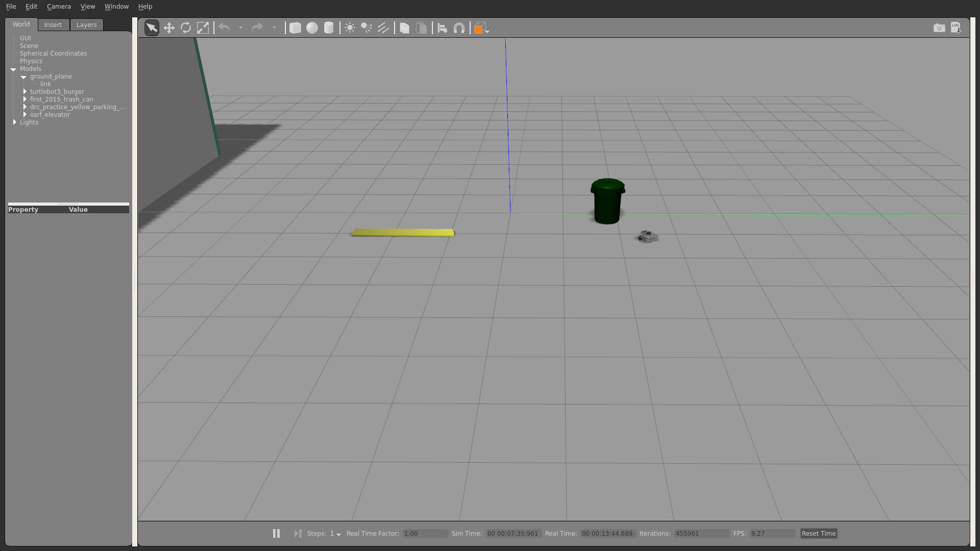980x551 pixels.
Task: Open the redo history dropdown arrow
Action: (274, 28)
